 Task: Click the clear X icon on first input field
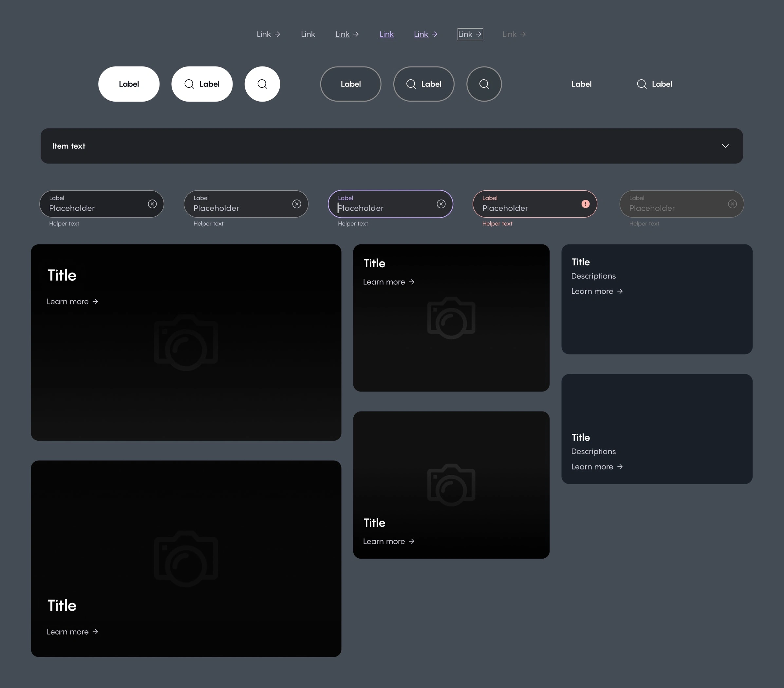pos(152,204)
